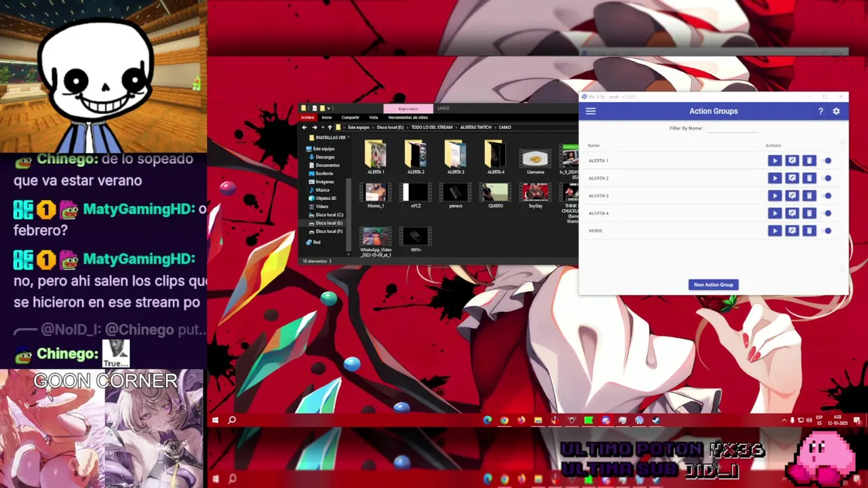Play the VERDE action group

coord(774,231)
